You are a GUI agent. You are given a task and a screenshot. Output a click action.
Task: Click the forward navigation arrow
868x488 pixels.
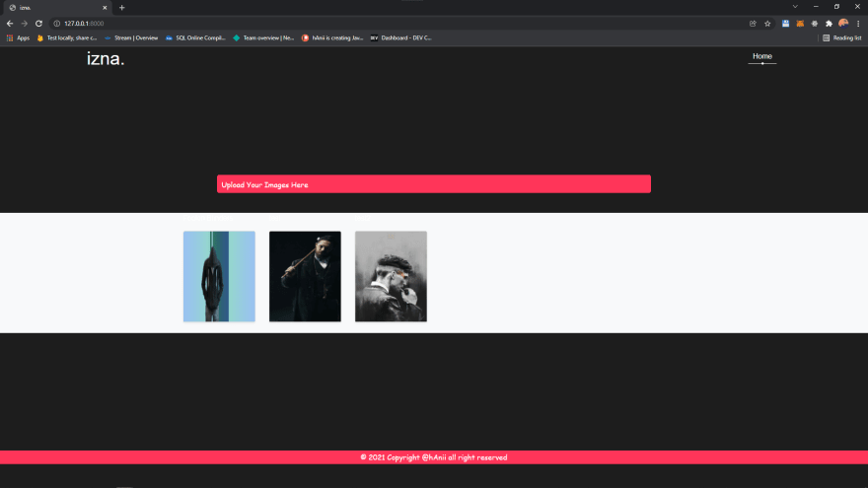[x=24, y=24]
